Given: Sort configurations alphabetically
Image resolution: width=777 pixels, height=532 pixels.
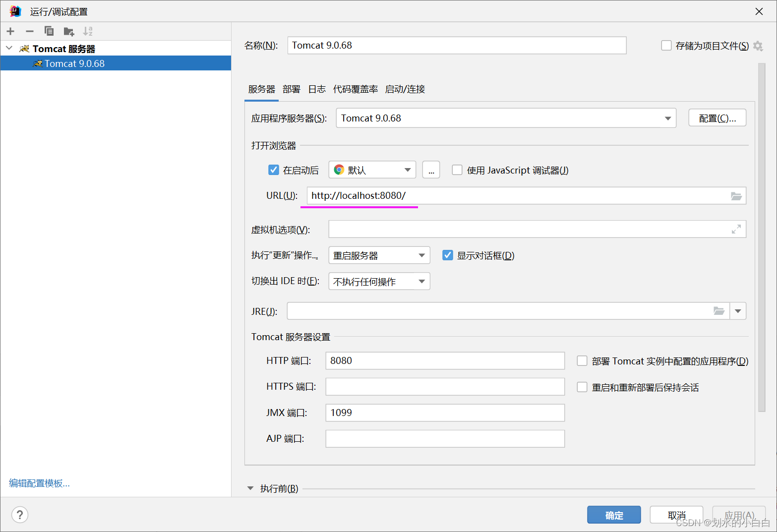Looking at the screenshot, I should point(88,31).
